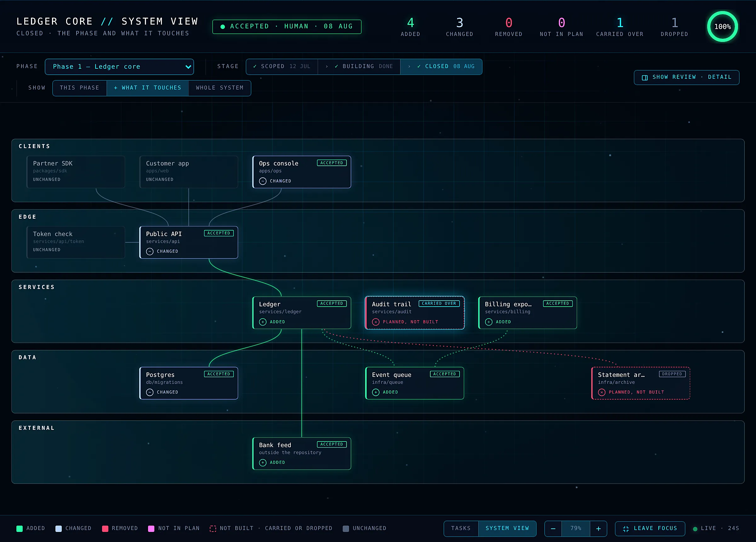
Task: Click Bank feed added plus icon
Action: pyautogui.click(x=263, y=463)
